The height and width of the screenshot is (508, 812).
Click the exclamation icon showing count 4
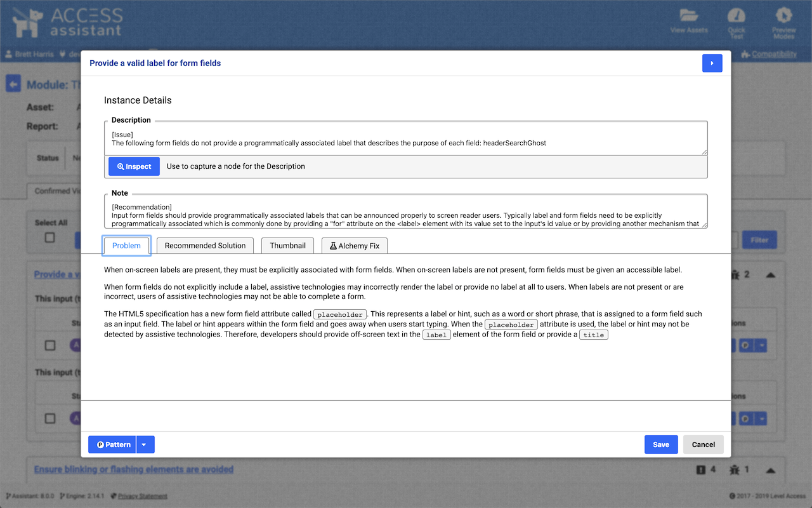701,470
